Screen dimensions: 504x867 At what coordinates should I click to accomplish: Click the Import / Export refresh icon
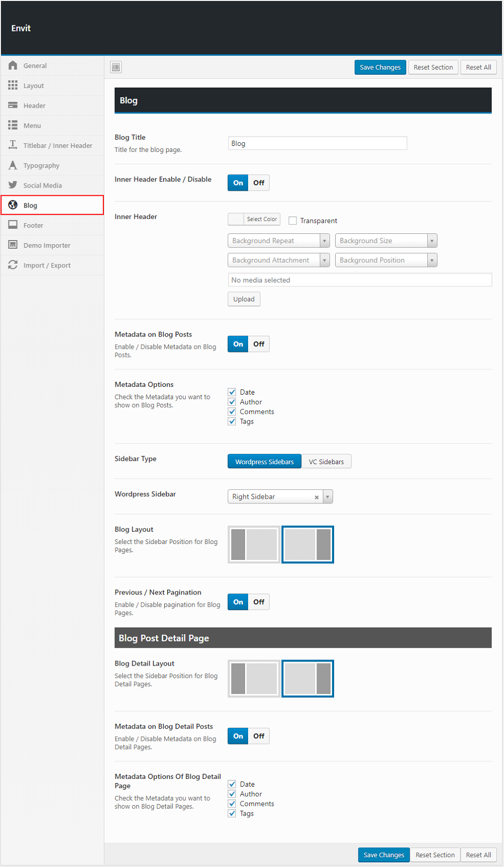coord(13,265)
